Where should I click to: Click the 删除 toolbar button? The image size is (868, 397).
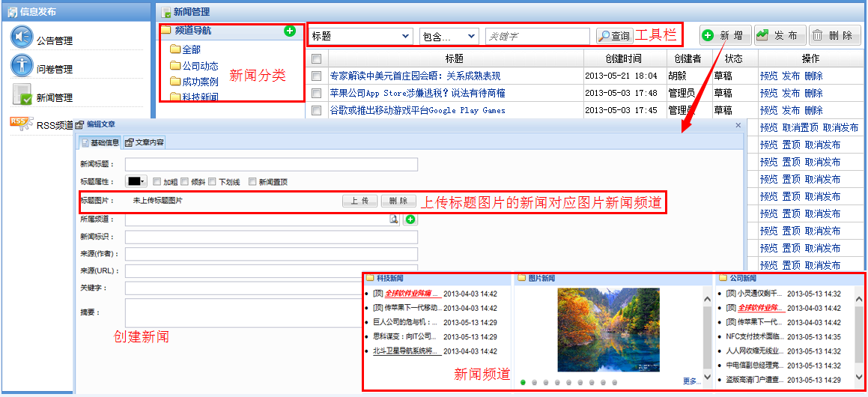coord(834,35)
